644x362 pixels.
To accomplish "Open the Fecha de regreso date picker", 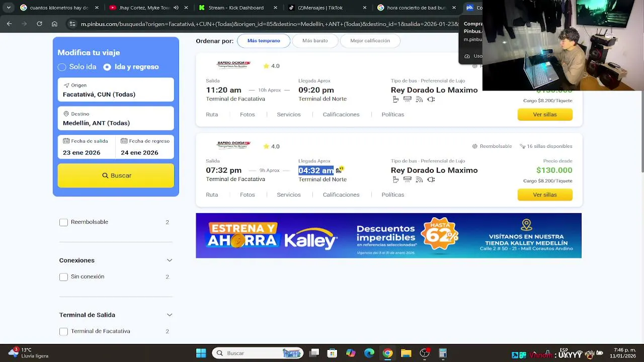I will [x=145, y=147].
